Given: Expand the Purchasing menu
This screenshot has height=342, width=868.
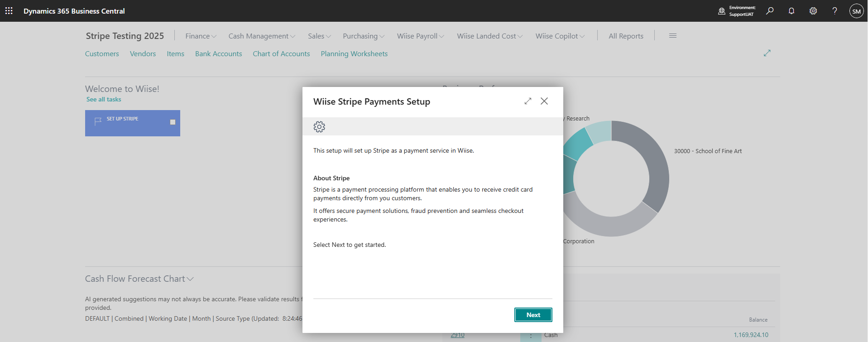Looking at the screenshot, I should tap(364, 36).
